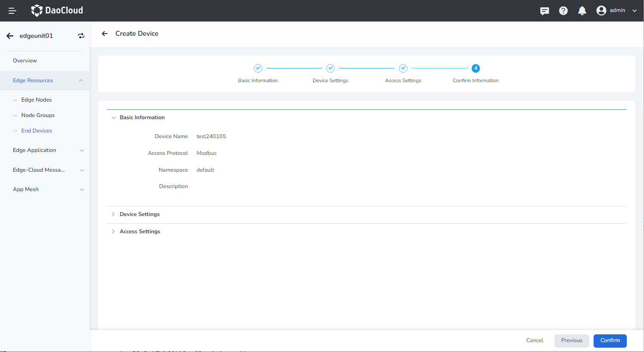Open the admin account dropdown arrow
Image resolution: width=644 pixels, height=352 pixels.
pos(635,11)
